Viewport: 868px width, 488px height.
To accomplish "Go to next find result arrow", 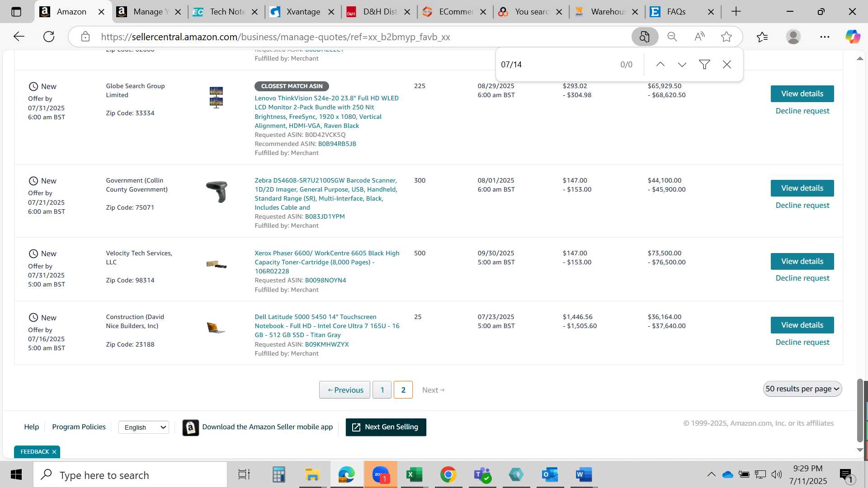I will (682, 65).
